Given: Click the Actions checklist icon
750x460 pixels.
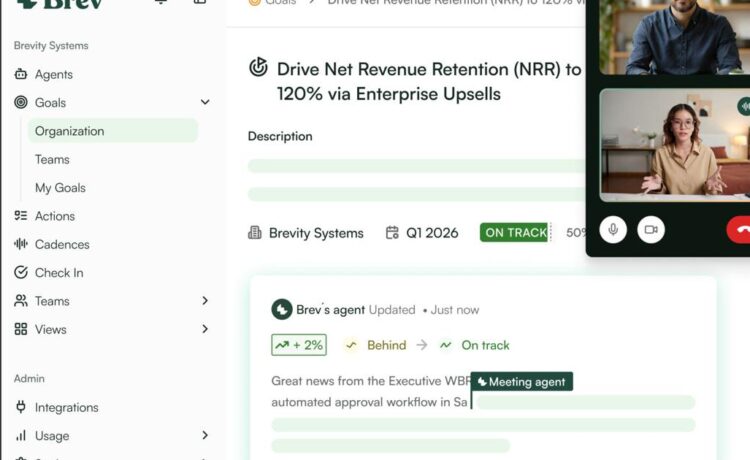Looking at the screenshot, I should [x=21, y=216].
